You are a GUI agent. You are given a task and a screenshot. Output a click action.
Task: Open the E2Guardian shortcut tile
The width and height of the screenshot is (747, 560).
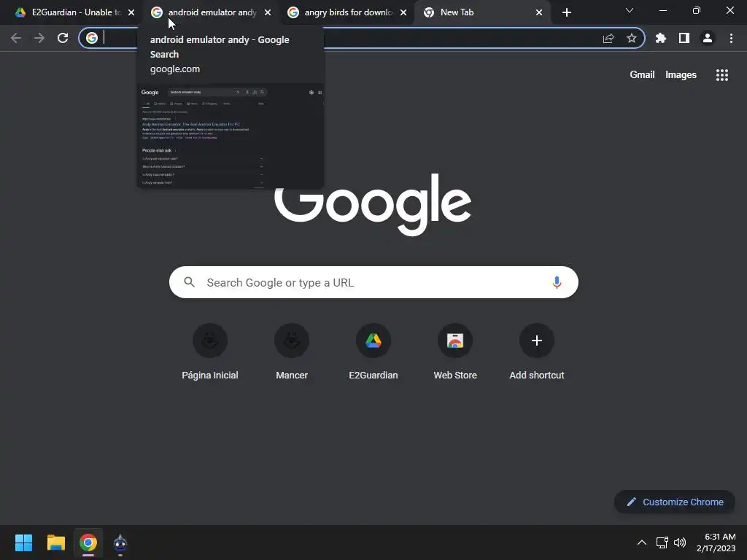(x=373, y=352)
